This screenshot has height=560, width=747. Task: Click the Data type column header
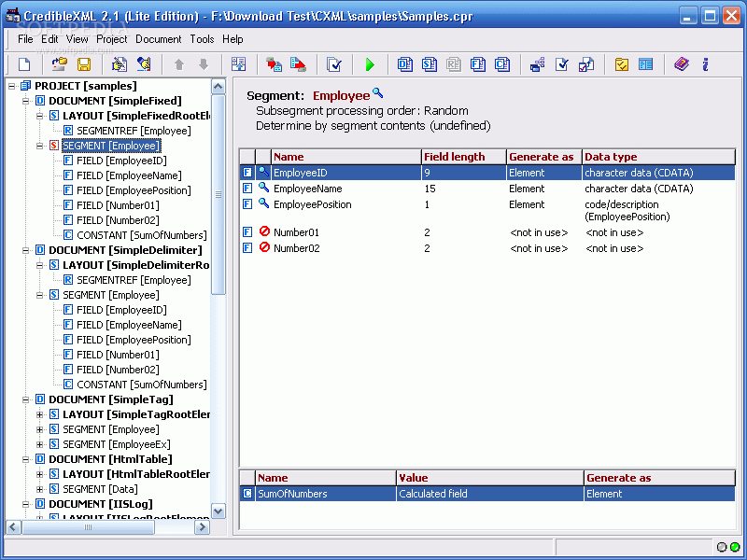pos(658,157)
